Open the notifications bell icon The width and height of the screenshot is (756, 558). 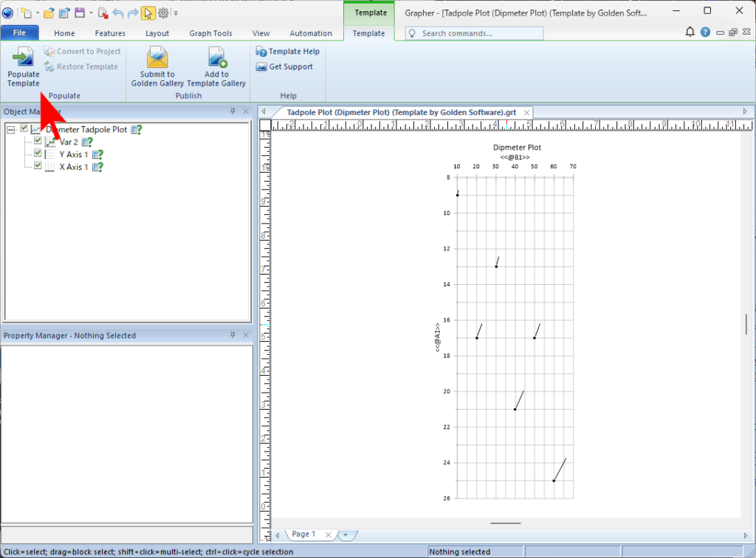tap(690, 32)
